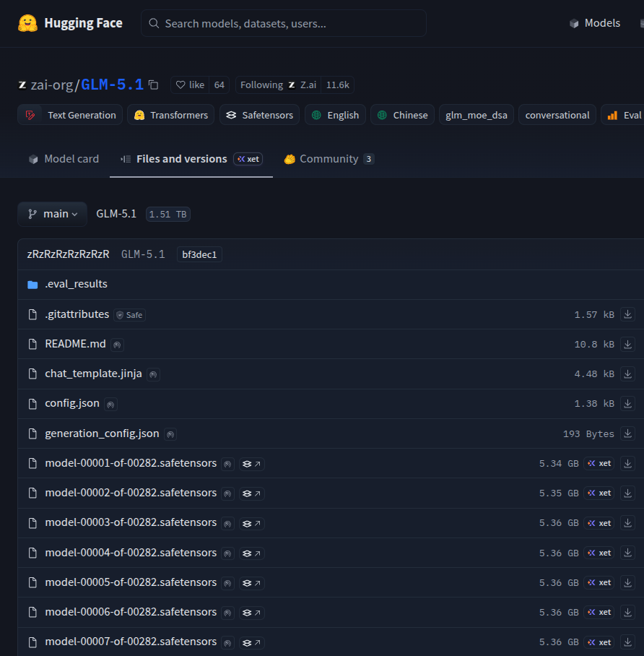Image resolution: width=644 pixels, height=656 pixels.
Task: Click the glm_moe_dsa tag
Action: tap(477, 115)
